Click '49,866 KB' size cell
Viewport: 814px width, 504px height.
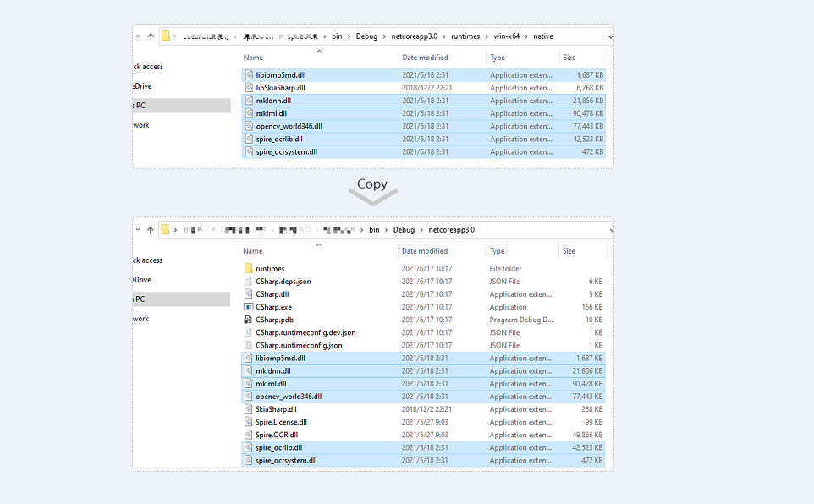coord(588,435)
